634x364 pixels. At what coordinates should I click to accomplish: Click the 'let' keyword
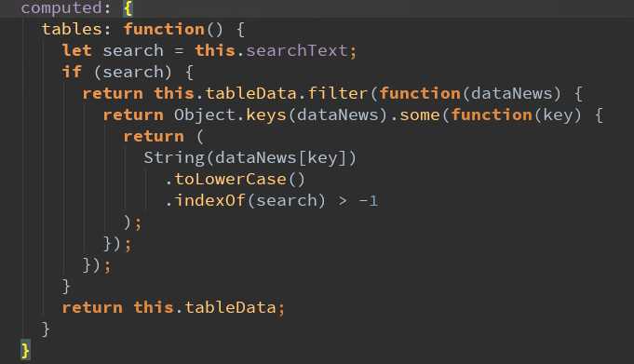pyautogui.click(x=77, y=50)
